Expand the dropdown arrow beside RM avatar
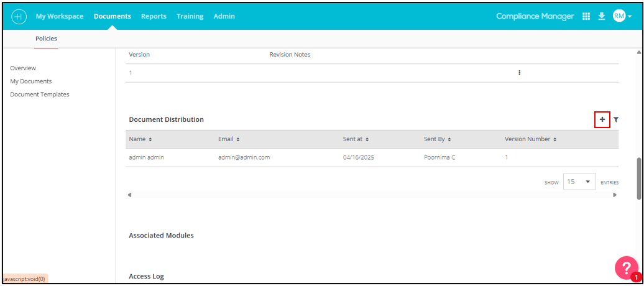The width and height of the screenshot is (644, 286). (630, 17)
